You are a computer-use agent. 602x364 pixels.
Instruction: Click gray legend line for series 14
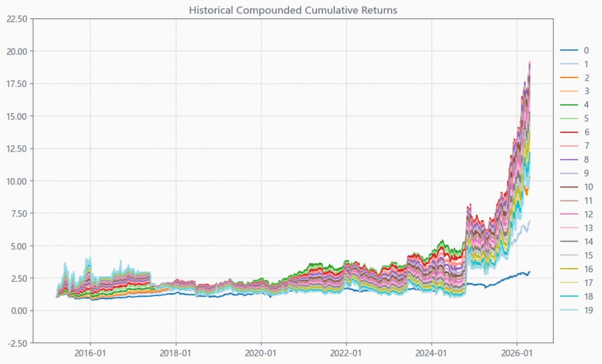[x=569, y=242]
